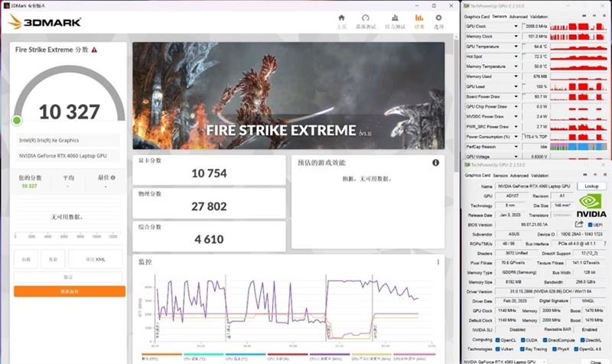Screen dimensions: 612x364
Task: Select Validation tab in lower GPU-Z window
Action: 540,176
